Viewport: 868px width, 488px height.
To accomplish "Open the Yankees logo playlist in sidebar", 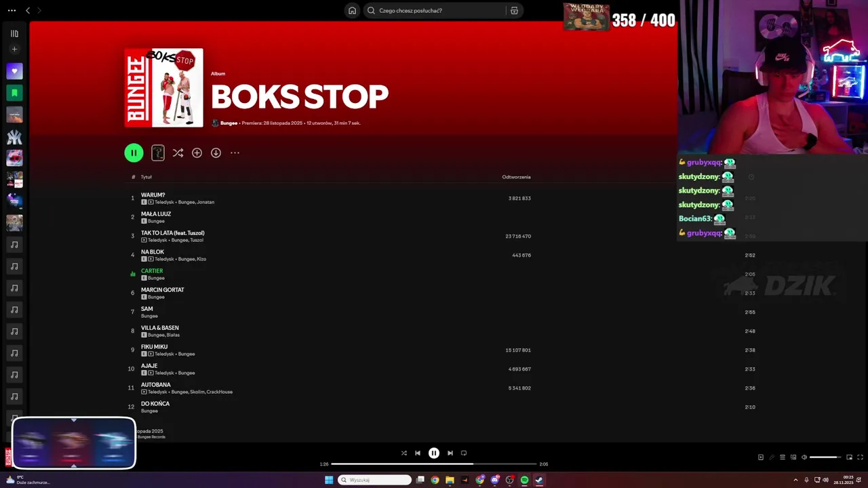I will (x=14, y=136).
